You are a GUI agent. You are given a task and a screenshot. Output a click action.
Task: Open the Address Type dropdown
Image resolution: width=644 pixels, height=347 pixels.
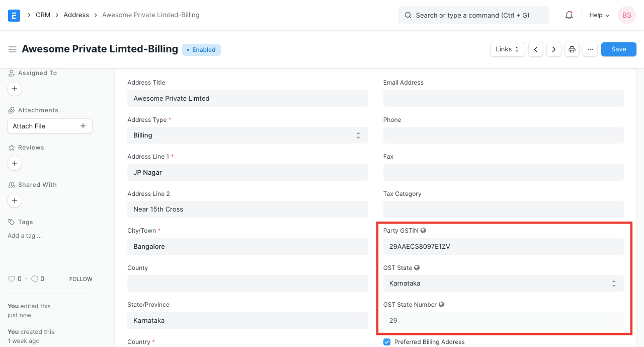pos(248,135)
